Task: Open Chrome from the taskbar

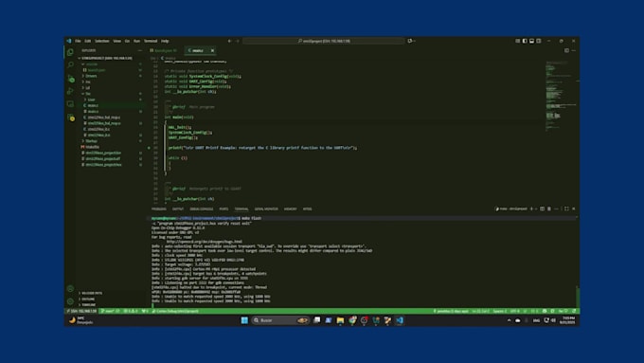Action: [x=352, y=319]
